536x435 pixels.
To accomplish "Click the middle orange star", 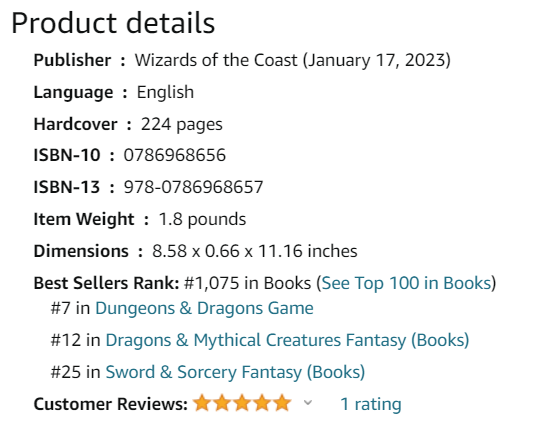I will coord(242,403).
